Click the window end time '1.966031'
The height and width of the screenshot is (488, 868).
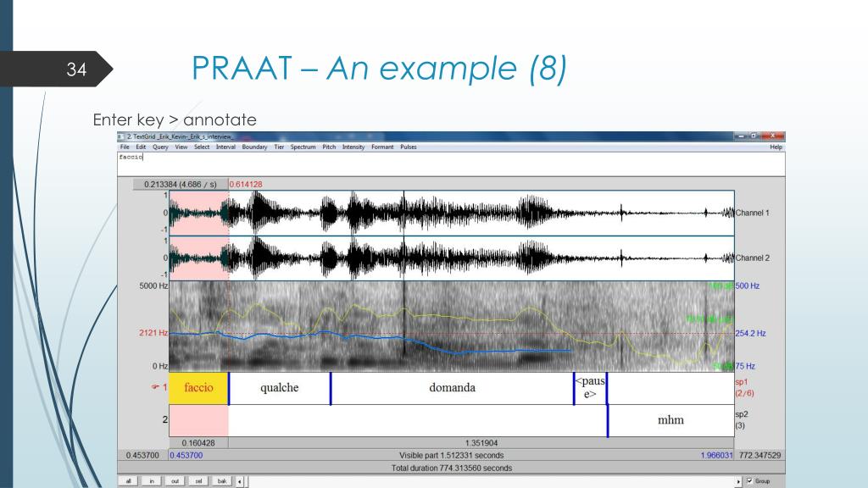coord(717,455)
